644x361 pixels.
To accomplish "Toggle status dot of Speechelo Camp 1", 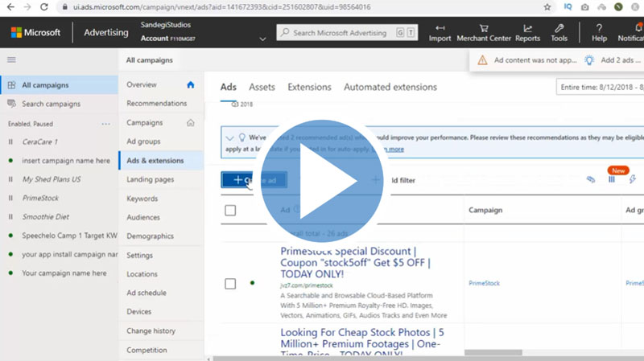I will [x=10, y=236].
